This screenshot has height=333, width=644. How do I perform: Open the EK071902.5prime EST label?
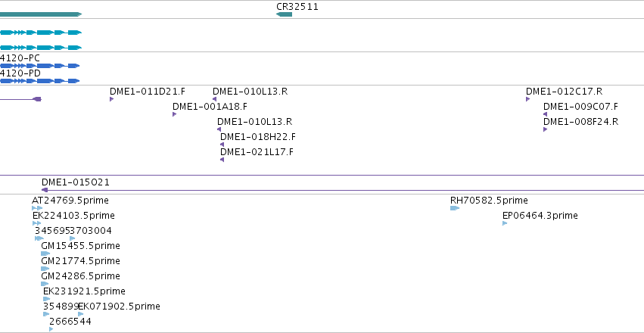tap(119, 307)
